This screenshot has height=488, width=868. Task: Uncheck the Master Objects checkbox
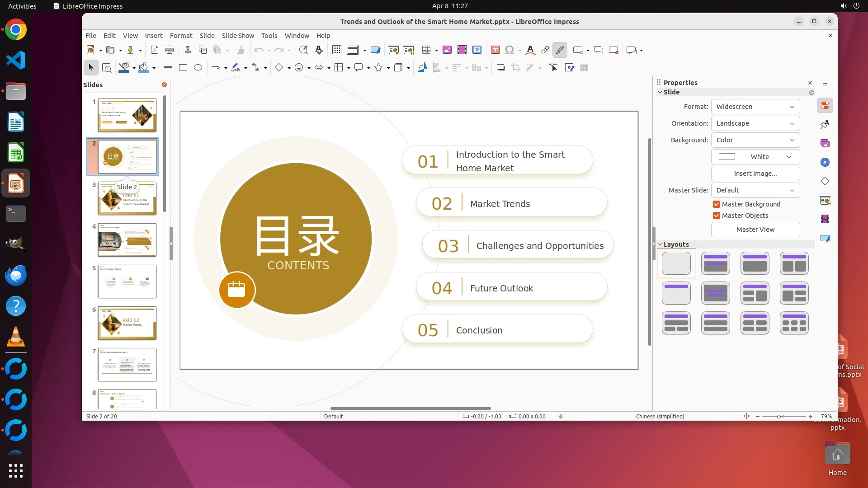(717, 216)
